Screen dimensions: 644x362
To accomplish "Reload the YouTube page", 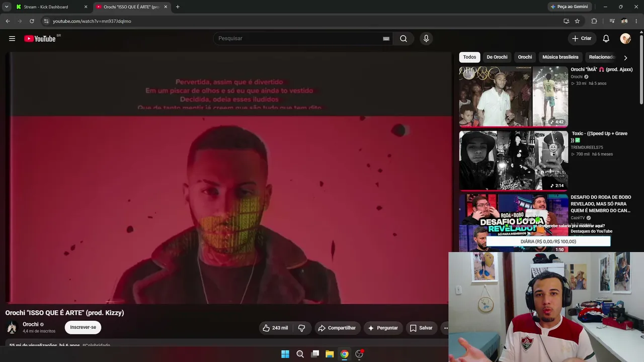I will tap(32, 21).
